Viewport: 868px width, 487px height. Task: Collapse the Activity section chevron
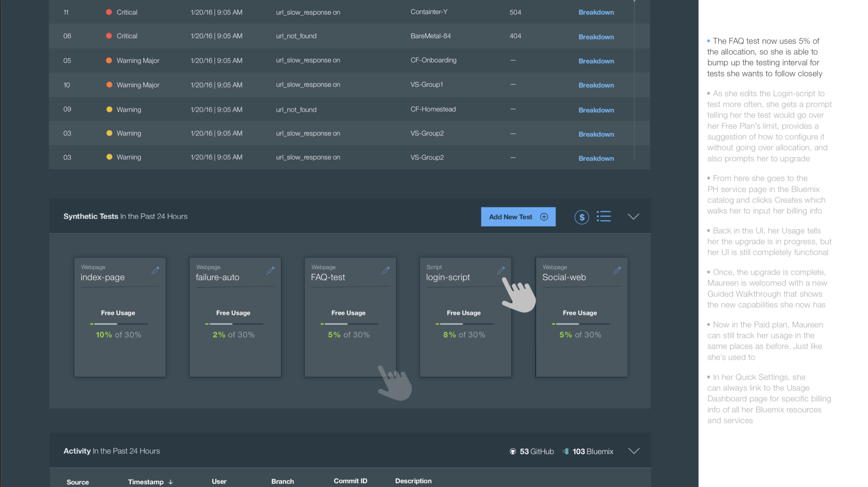pyautogui.click(x=634, y=451)
